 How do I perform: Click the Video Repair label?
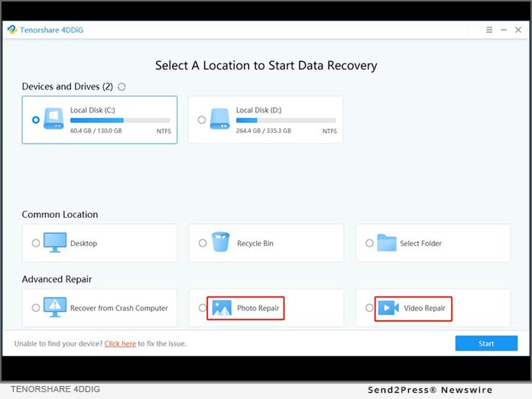424,308
